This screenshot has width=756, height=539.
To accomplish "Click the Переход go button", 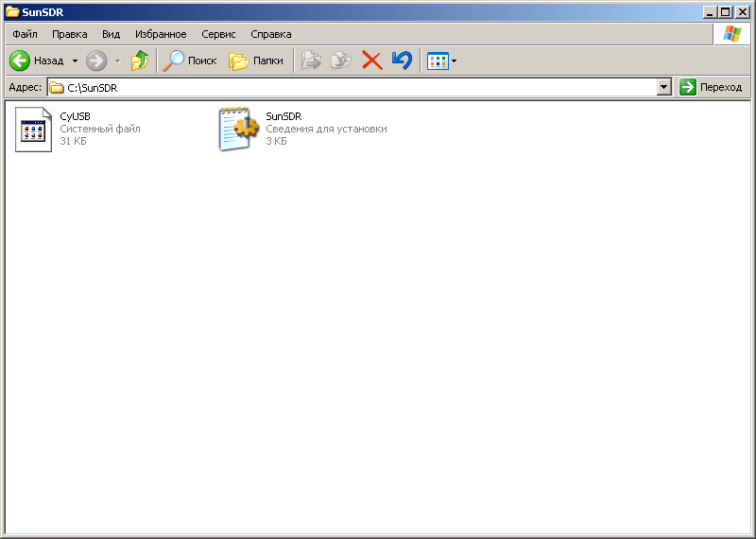I will pyautogui.click(x=711, y=87).
